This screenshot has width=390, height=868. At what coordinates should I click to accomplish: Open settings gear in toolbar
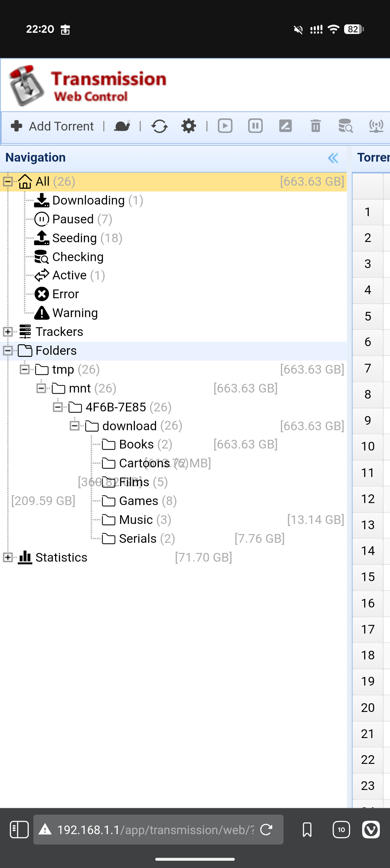(x=188, y=126)
